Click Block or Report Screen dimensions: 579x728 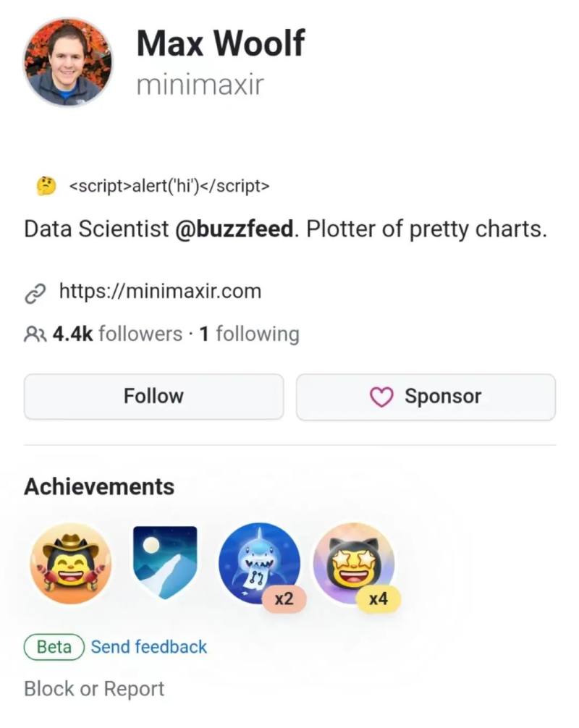point(94,688)
